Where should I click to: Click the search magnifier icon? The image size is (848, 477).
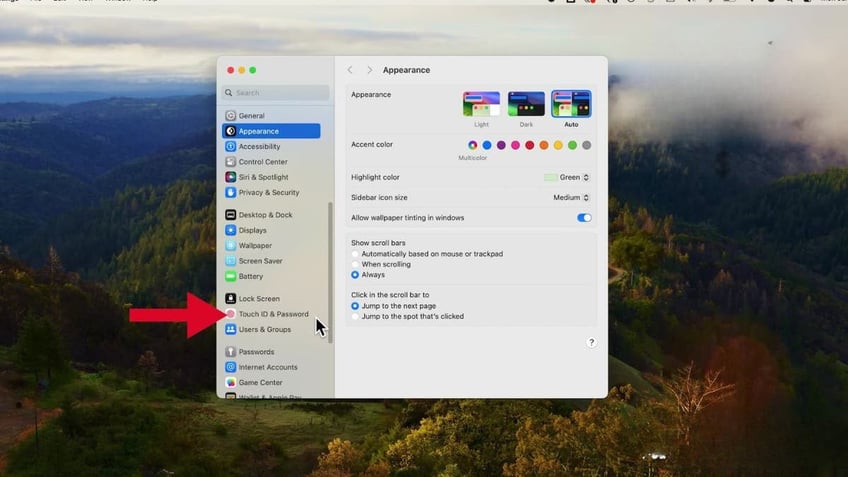coord(229,92)
